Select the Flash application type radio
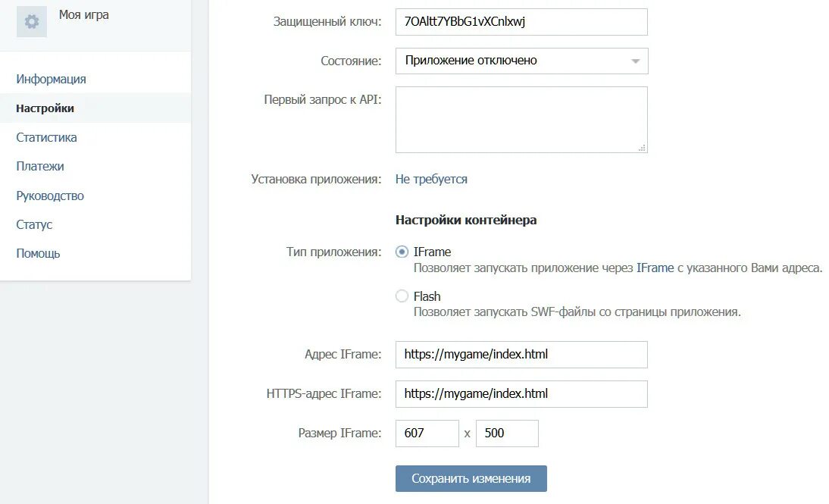The image size is (829, 504). (402, 296)
